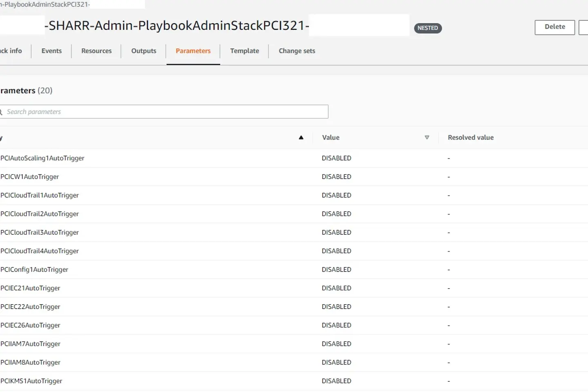Click the PlaybookAdminStackPCI321 breadcrumb at top
This screenshot has width=588, height=392.
pyautogui.click(x=46, y=4)
